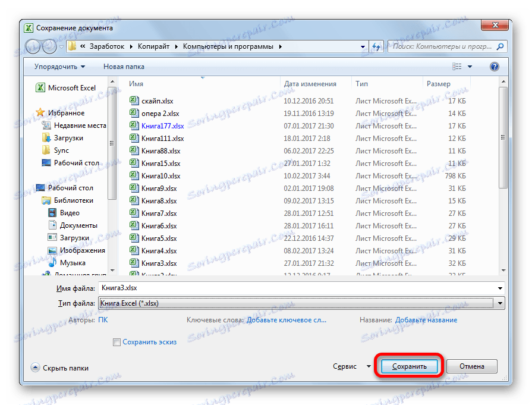Viewport: 532px width, 405px height.
Task: Click the file icon of Книга177.xlsx
Action: (134, 125)
